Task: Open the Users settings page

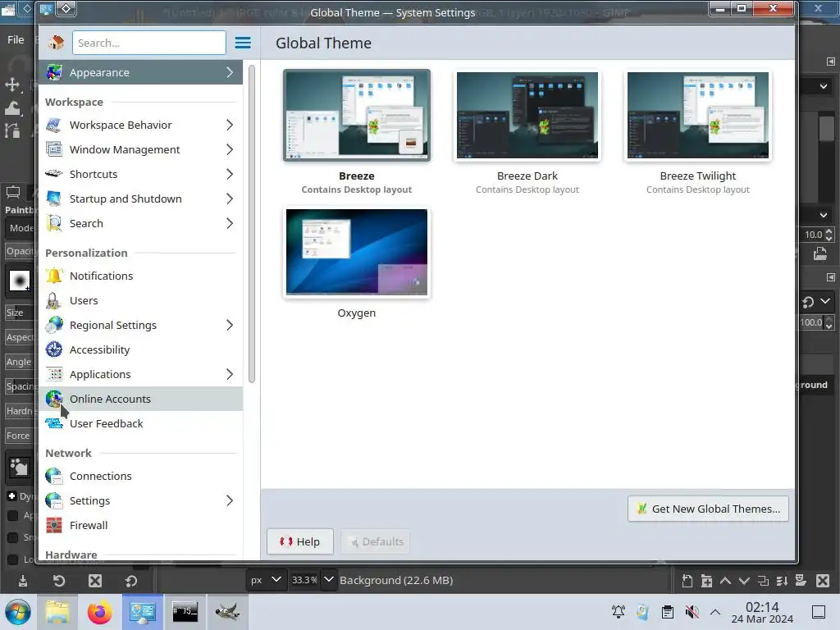Action: [141, 300]
